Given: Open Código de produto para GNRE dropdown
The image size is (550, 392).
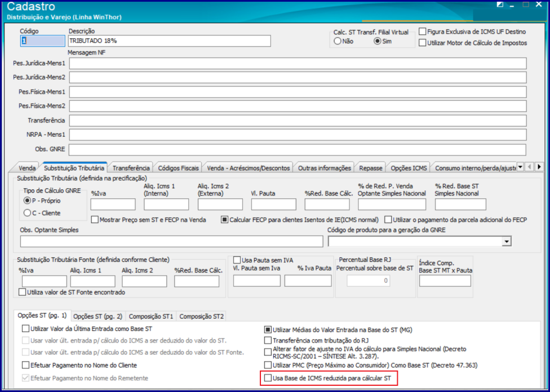Looking at the screenshot, I should coord(506,242).
